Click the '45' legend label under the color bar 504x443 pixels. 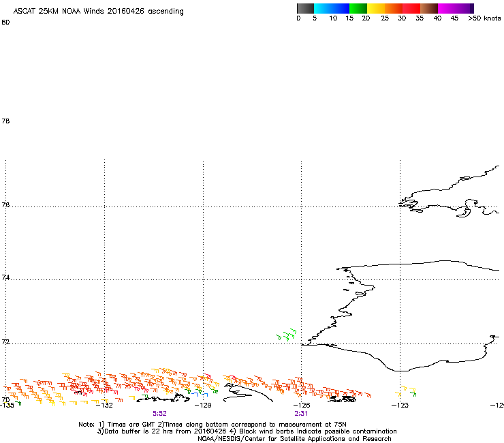[x=454, y=18]
